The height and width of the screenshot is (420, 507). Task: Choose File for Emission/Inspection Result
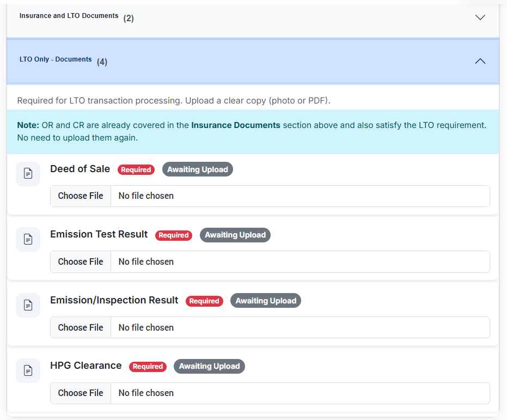81,327
